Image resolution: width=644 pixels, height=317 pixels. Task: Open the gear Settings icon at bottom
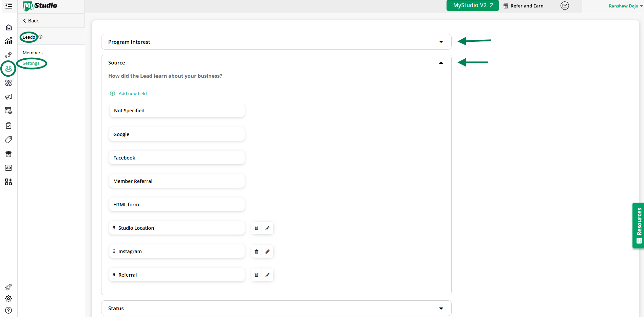tap(9, 299)
